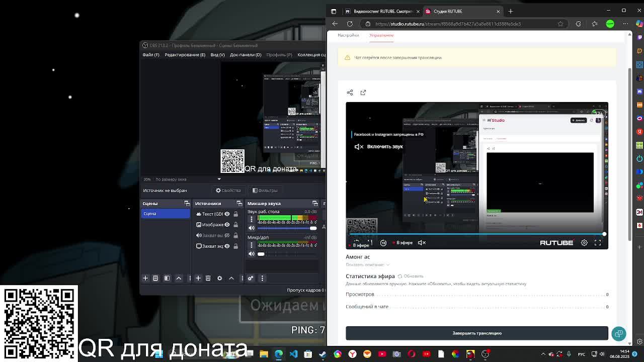Click Обновить link in stream statistics
Screen dimensions: 644x362
[x=411, y=276]
